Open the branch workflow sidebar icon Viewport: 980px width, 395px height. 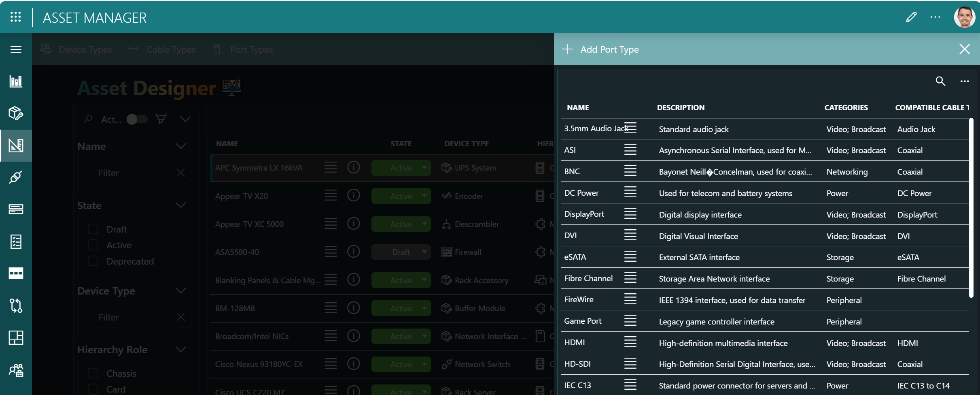click(16, 305)
